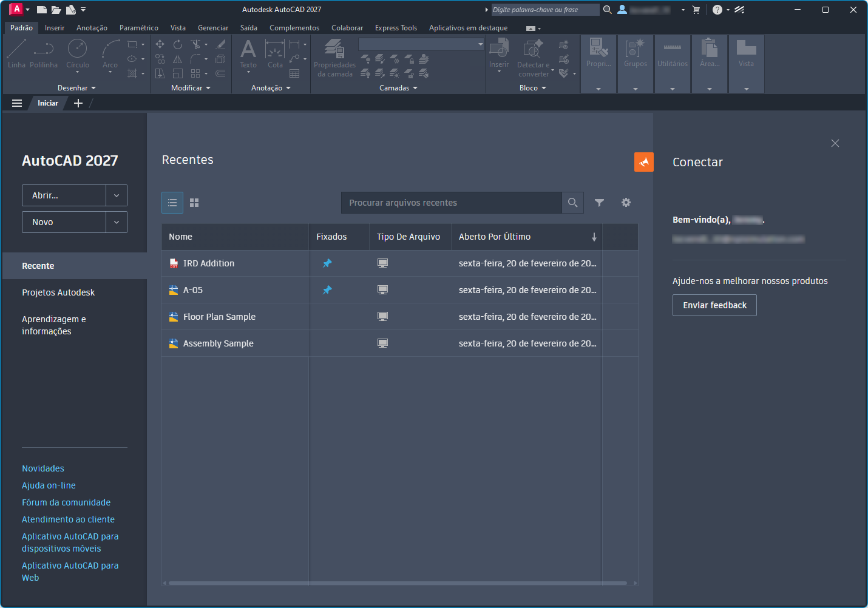Open Propriedades da camada
This screenshot has height=608, width=868.
tap(334, 58)
